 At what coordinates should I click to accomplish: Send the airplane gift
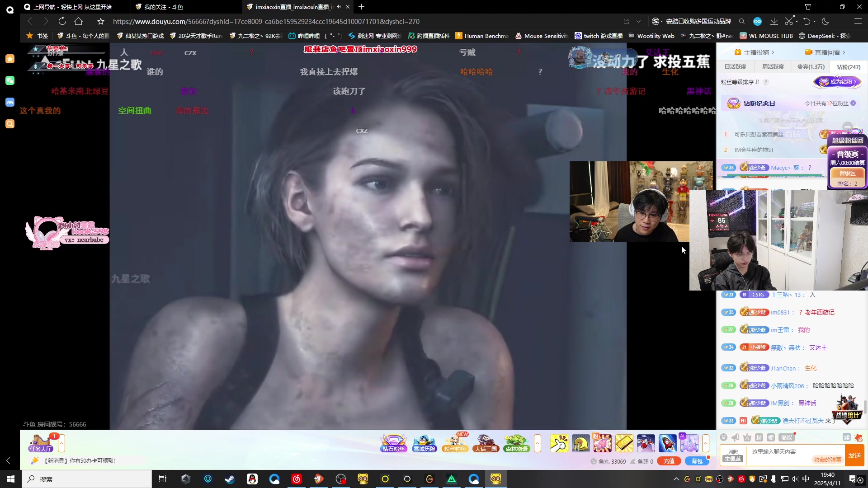[x=646, y=443]
